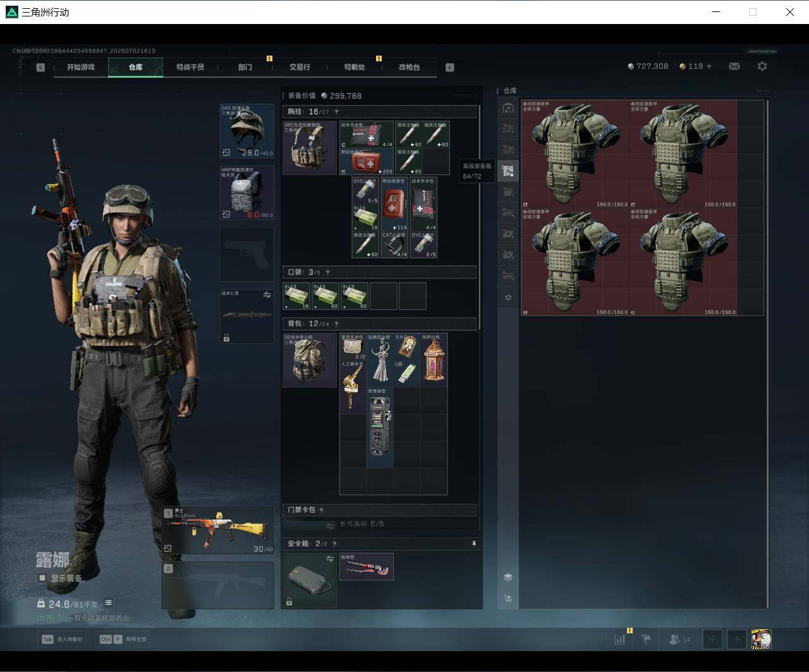Image resolution: width=809 pixels, height=672 pixels.
Task: Open the 部门 tab
Action: (245, 67)
